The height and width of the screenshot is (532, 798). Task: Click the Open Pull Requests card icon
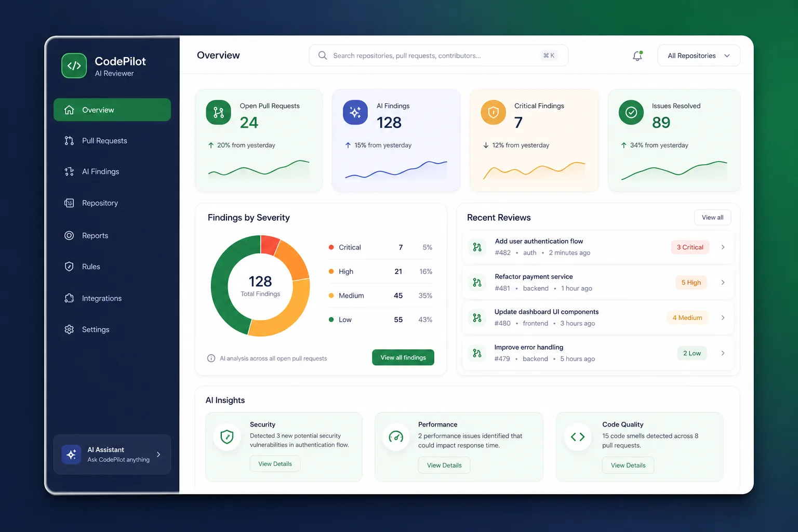218,112
